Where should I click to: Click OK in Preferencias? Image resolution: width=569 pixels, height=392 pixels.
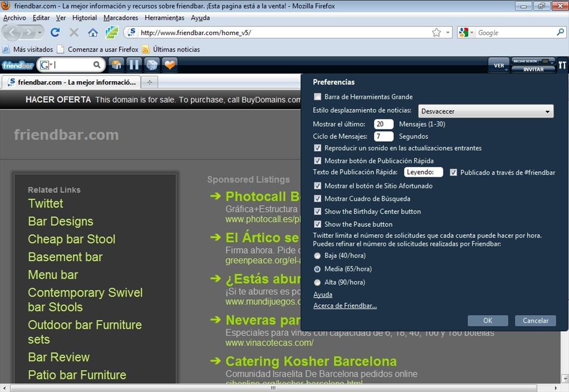coord(488,321)
